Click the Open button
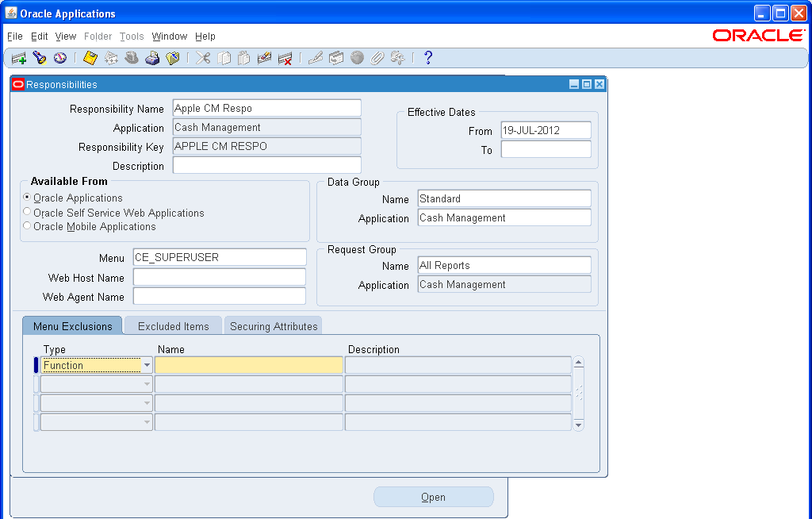The height and width of the screenshot is (519, 812). (433, 496)
